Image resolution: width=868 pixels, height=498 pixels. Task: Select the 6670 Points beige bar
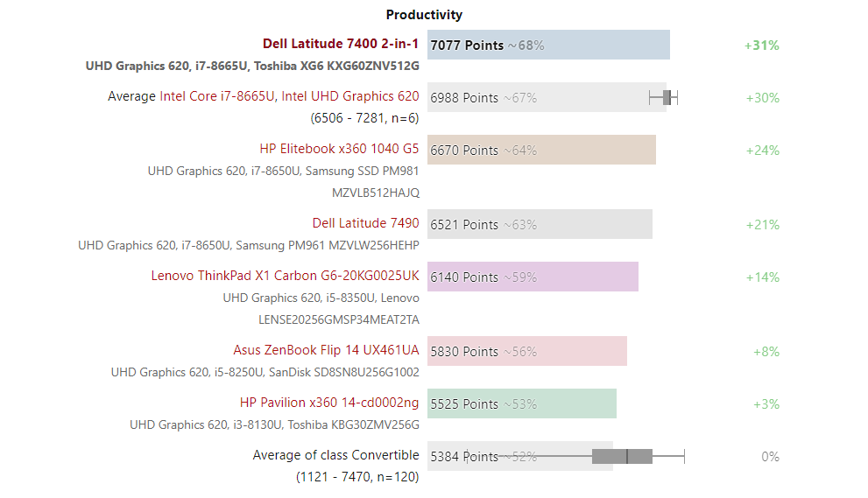click(x=541, y=150)
